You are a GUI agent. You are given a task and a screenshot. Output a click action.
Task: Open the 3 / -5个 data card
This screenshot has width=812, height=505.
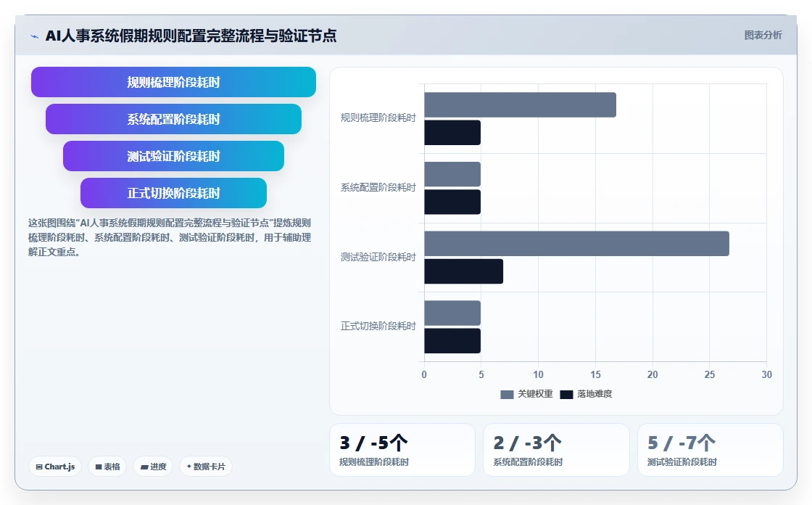402,450
